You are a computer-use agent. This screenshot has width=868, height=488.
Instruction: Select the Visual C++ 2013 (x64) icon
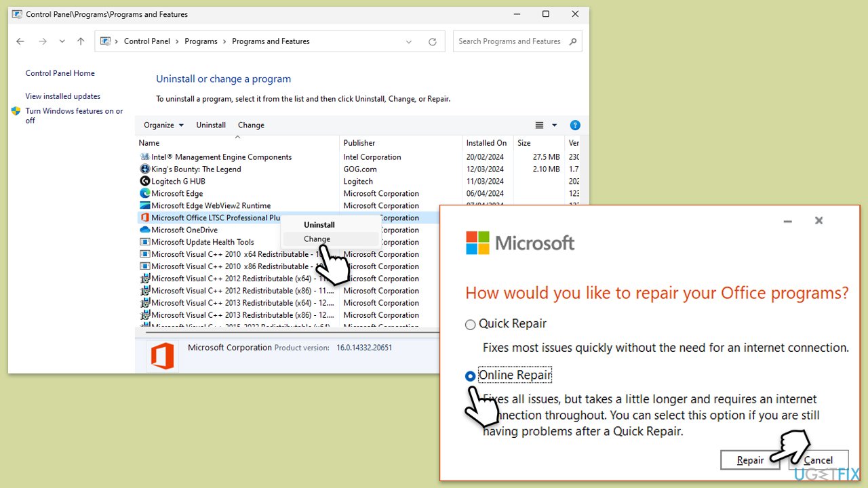click(144, 303)
